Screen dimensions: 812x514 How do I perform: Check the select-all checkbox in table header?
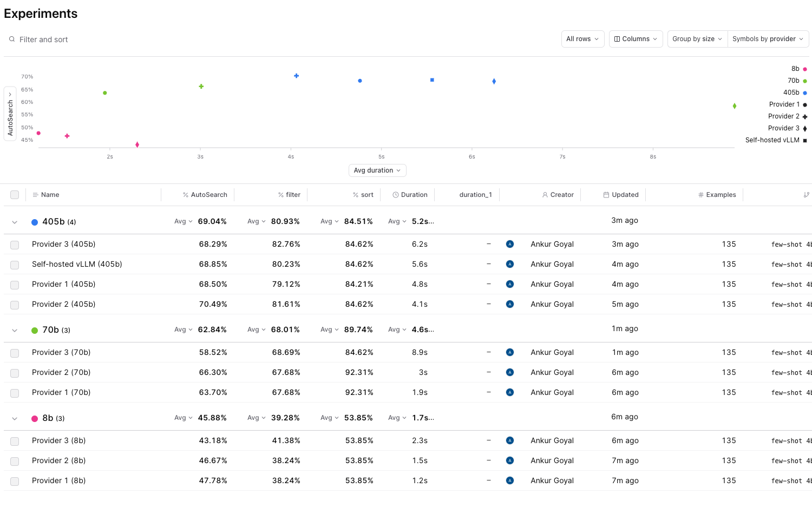pyautogui.click(x=15, y=194)
